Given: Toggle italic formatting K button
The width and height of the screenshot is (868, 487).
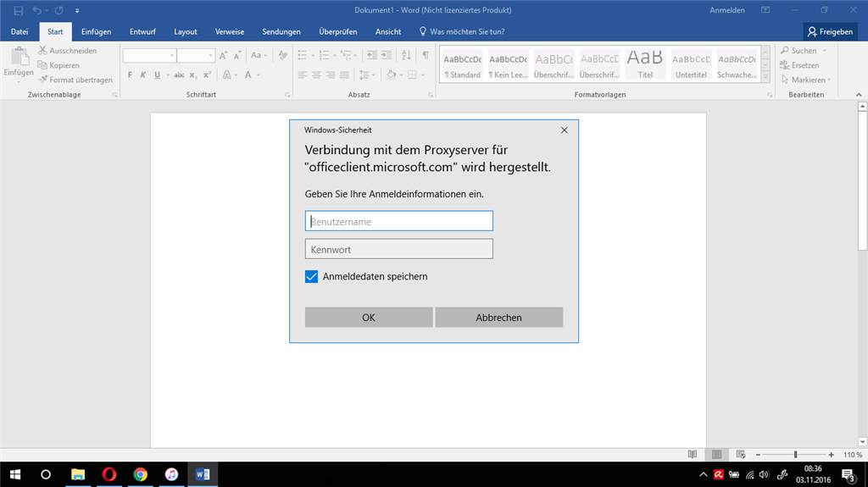Looking at the screenshot, I should point(142,75).
